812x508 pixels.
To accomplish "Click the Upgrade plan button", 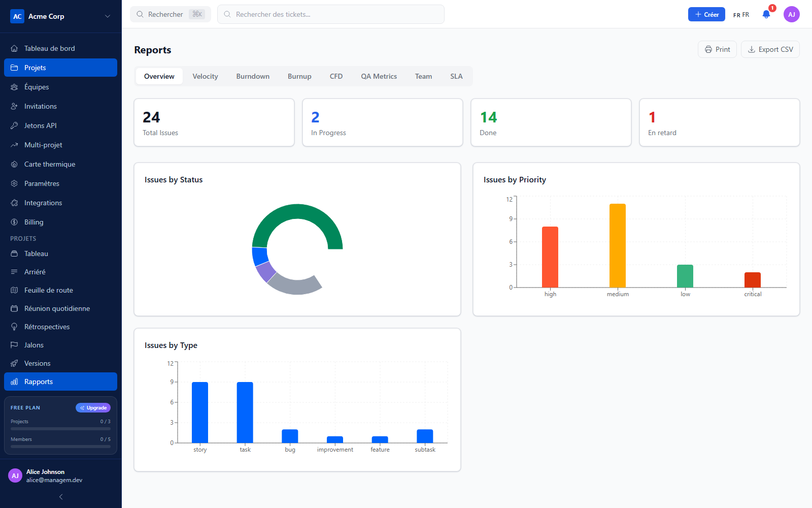I will [93, 407].
